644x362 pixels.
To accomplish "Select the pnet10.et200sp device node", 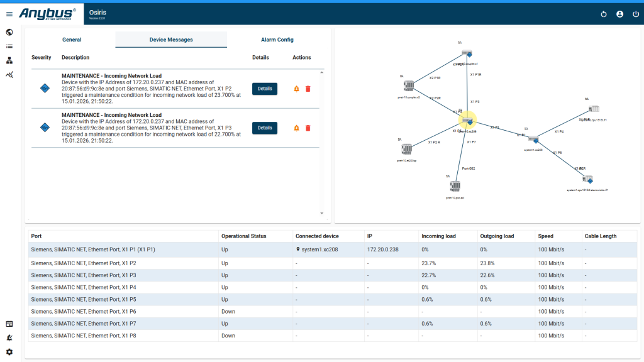I will pyautogui.click(x=407, y=149).
